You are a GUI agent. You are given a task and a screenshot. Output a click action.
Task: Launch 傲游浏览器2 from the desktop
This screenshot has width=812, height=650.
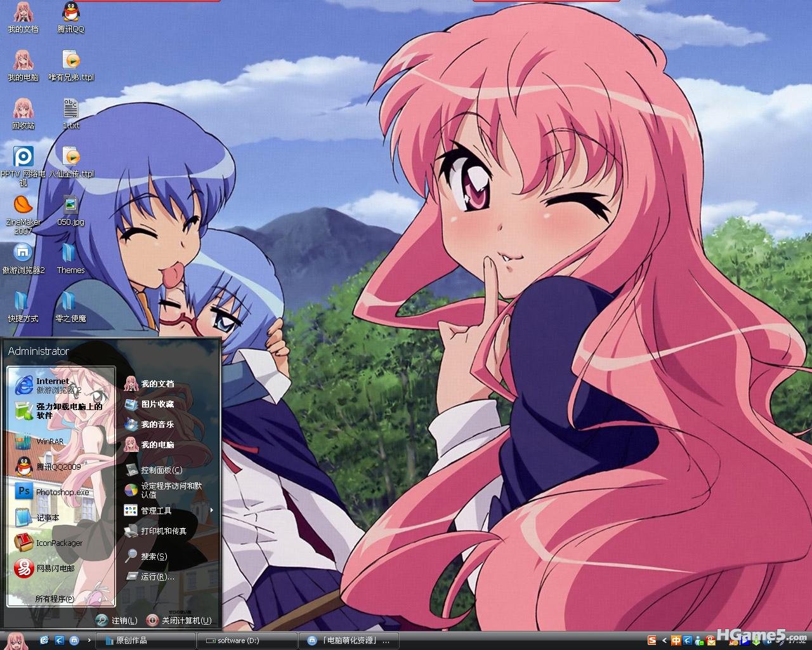pyautogui.click(x=23, y=258)
